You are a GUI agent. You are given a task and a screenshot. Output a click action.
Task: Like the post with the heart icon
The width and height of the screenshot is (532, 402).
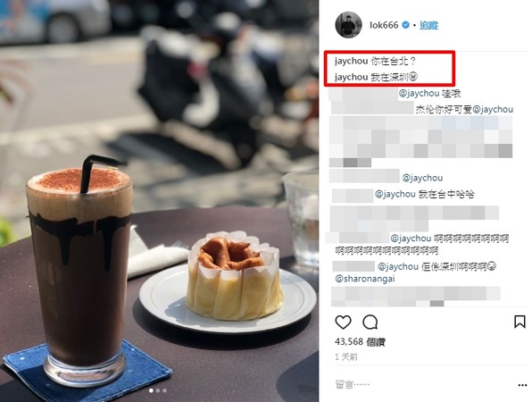pyautogui.click(x=343, y=322)
